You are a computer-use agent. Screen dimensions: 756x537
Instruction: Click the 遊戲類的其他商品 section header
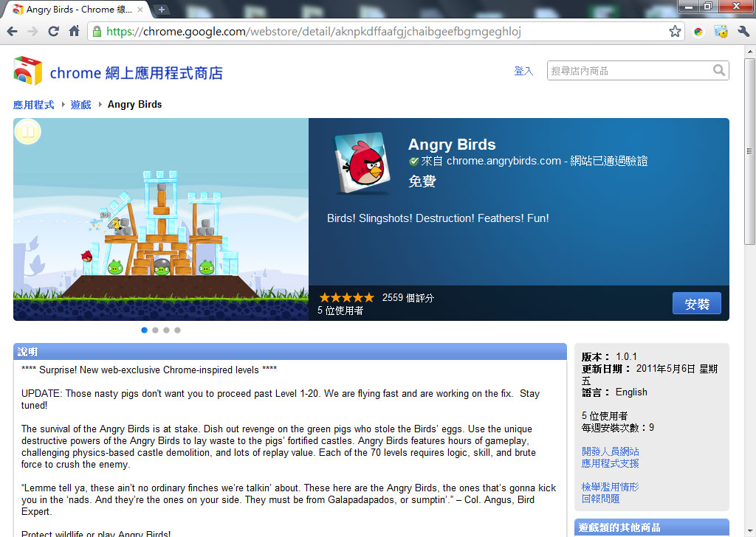click(651, 527)
